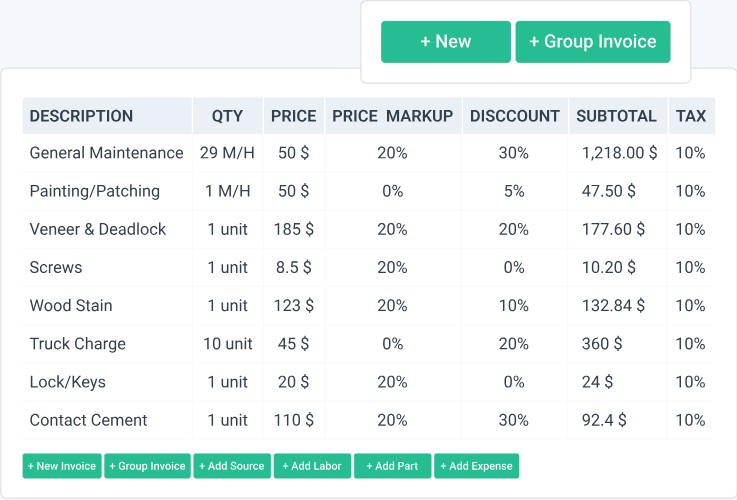Select the General Maintenance row description
The width and height of the screenshot is (737, 500).
pos(106,153)
